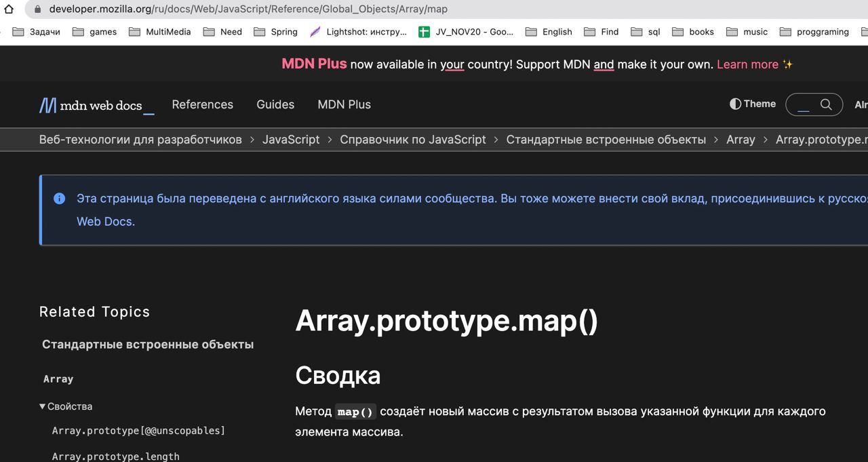
Task: Open the JV_NOV20 Google Sheets bookmark
Action: (x=466, y=32)
